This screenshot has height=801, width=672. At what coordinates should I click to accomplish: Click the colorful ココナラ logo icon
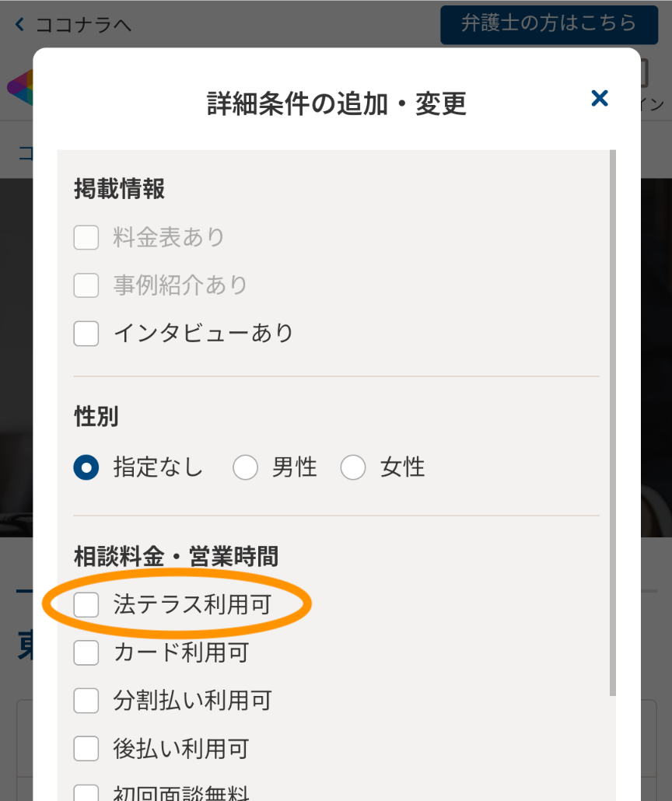19,87
